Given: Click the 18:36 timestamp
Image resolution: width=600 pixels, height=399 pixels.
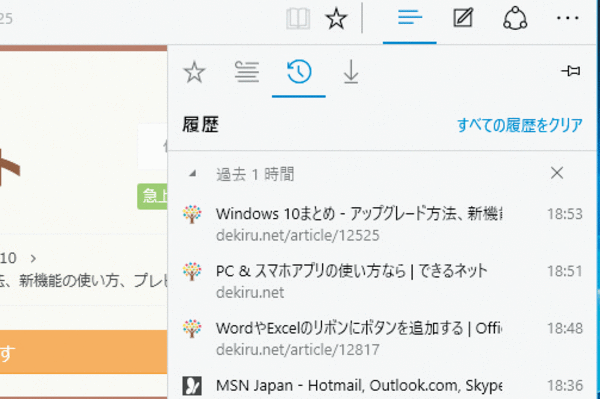Looking at the screenshot, I should point(564,386).
